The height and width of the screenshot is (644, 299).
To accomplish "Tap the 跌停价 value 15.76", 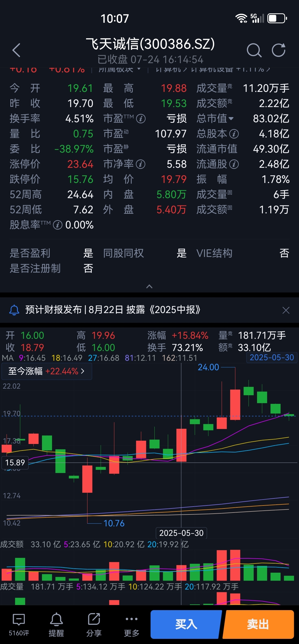I will coord(80,179).
